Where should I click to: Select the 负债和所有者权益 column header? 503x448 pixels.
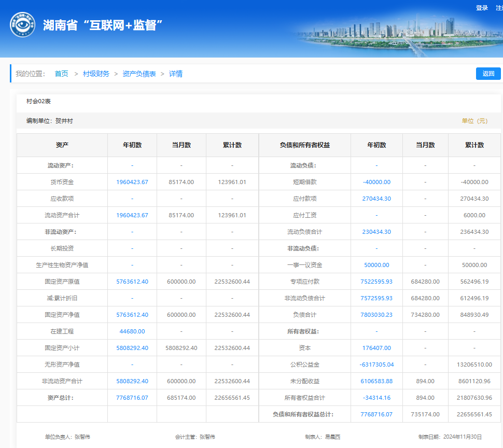point(305,145)
